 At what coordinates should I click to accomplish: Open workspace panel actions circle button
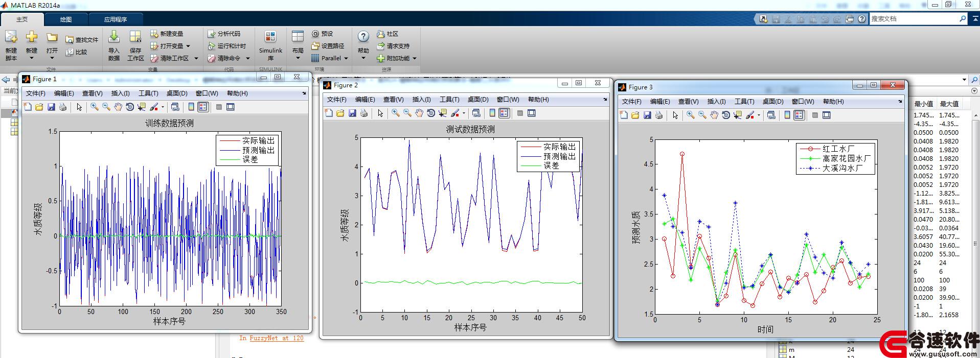974,91
